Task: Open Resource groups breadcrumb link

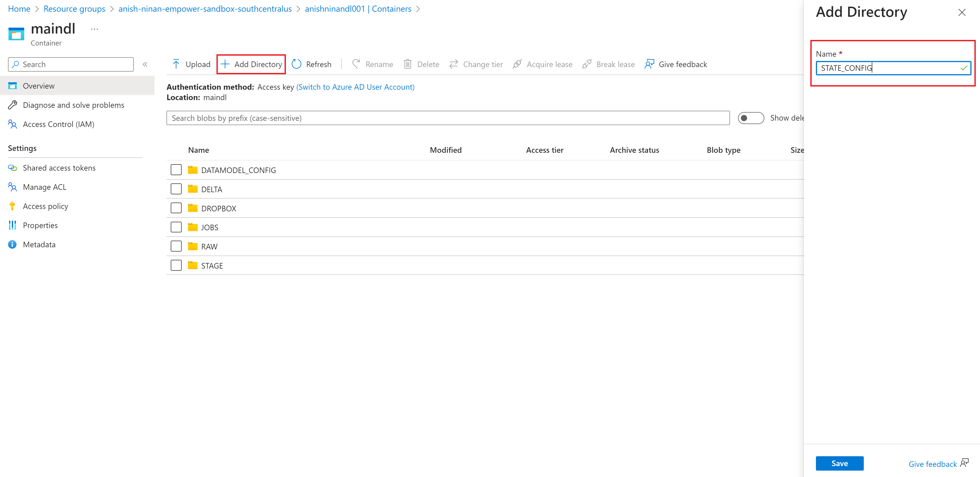Action: [x=74, y=9]
